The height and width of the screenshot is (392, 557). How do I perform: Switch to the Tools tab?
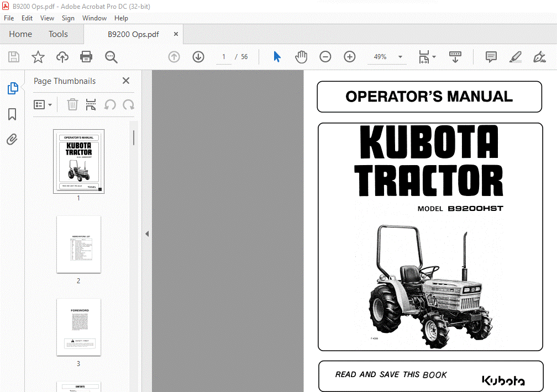[x=58, y=34]
